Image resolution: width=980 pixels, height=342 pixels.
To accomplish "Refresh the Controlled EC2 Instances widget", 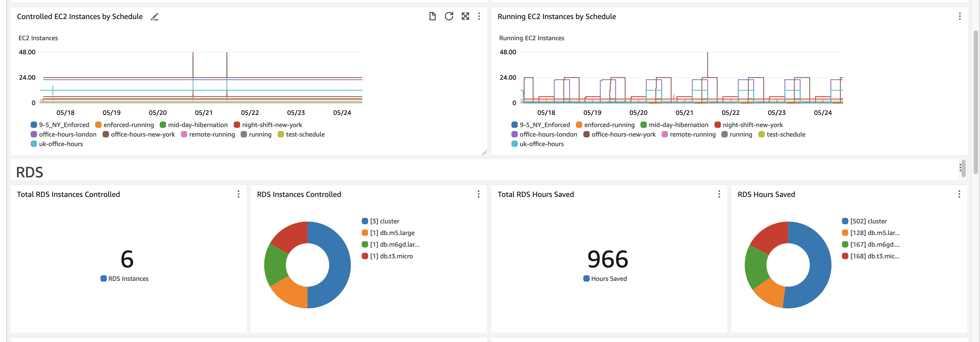I will pyautogui.click(x=449, y=16).
